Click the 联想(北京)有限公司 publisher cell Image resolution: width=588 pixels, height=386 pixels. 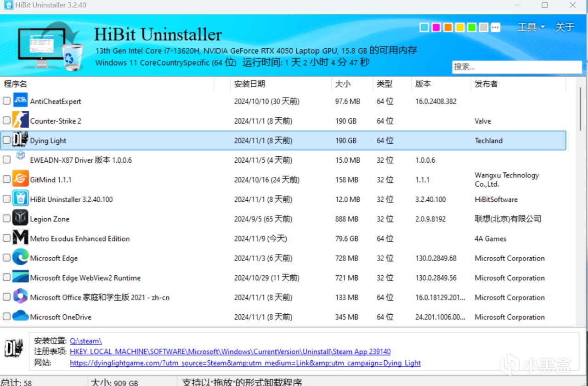(508, 219)
